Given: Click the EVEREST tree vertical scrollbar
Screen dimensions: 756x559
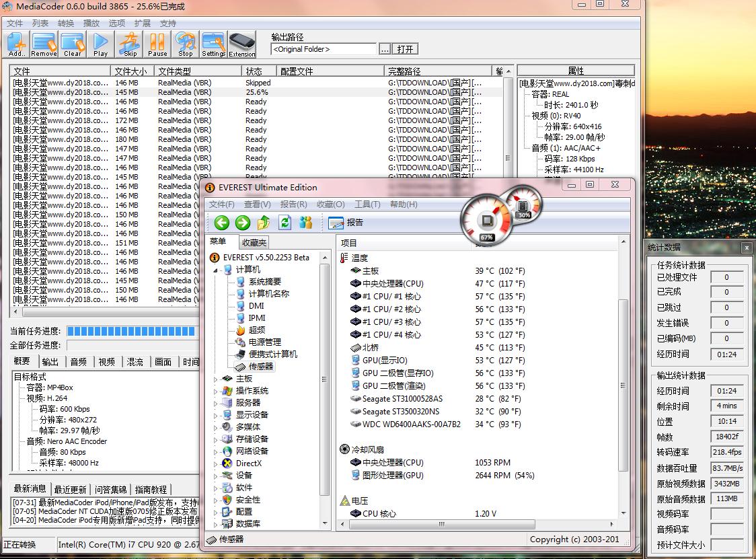Looking at the screenshot, I should tap(324, 379).
